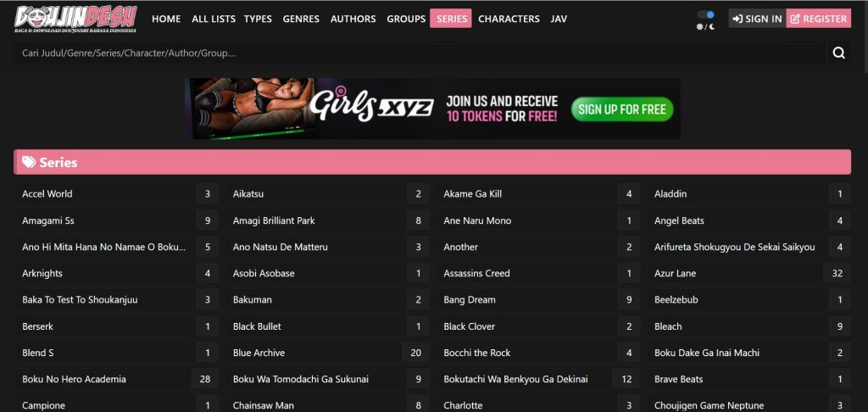Screen dimensions: 868x412
Task: Open the Boku No Hero Academia series
Action: click(74, 379)
